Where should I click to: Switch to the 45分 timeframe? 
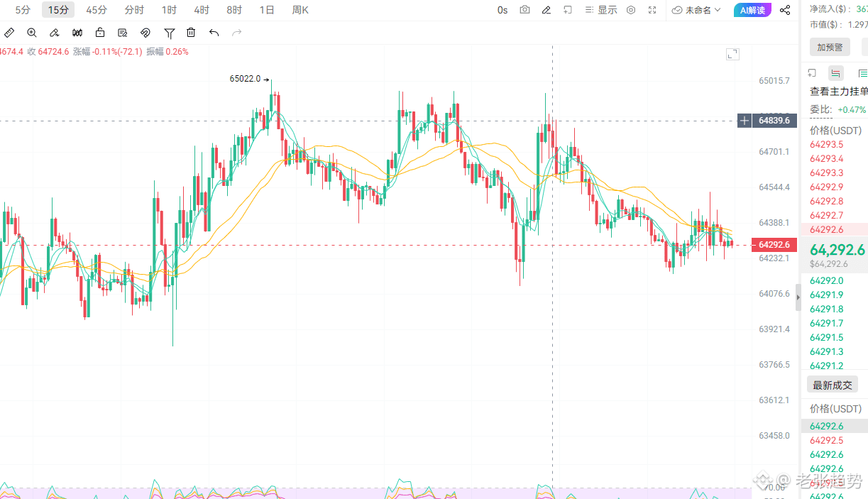(x=97, y=10)
